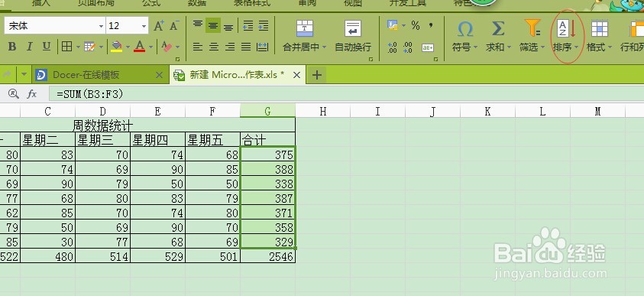
Task: Click the clear formatting eraser icon
Action: [167, 47]
